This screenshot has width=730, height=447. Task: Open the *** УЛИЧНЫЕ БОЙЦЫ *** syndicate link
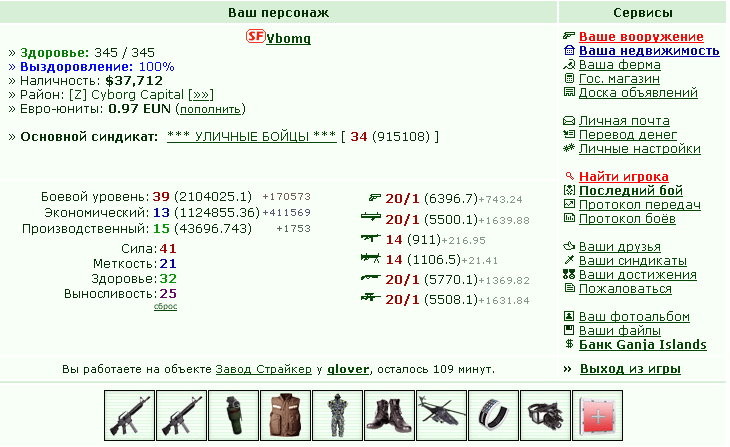pos(251,136)
